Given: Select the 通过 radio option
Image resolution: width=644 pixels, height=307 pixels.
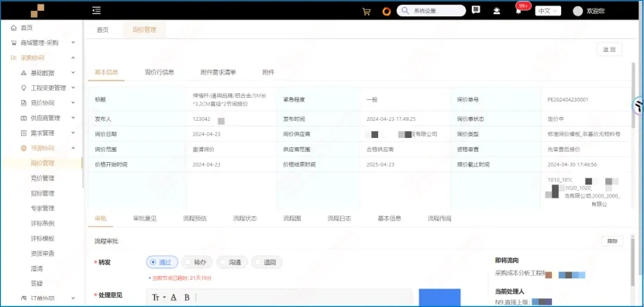Looking at the screenshot, I should 162,262.
